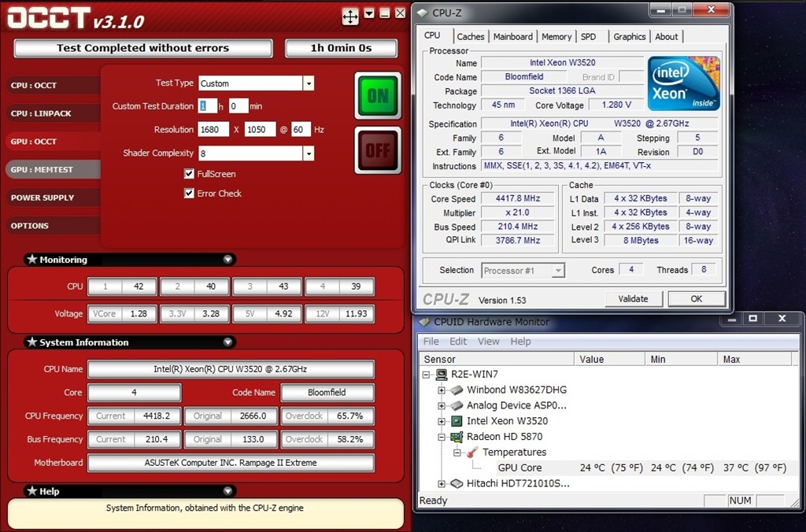Toggle the Error Check checkbox
The width and height of the screenshot is (806, 532).
[189, 194]
